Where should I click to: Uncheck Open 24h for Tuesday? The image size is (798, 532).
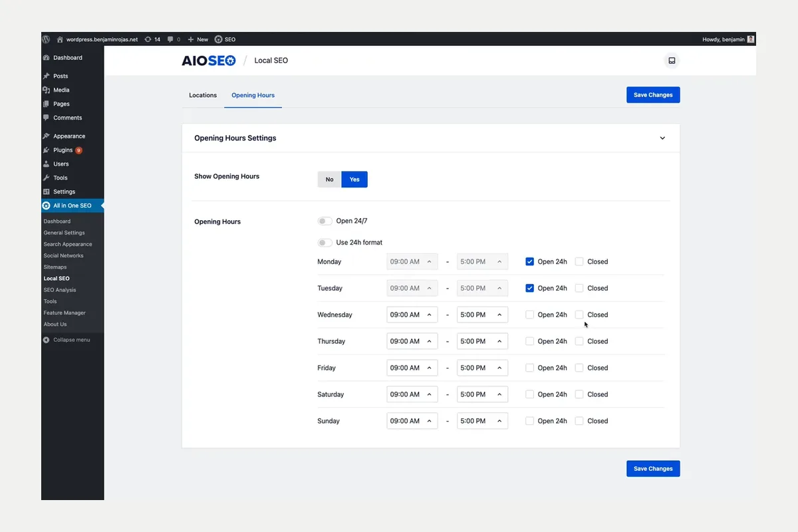pos(529,288)
